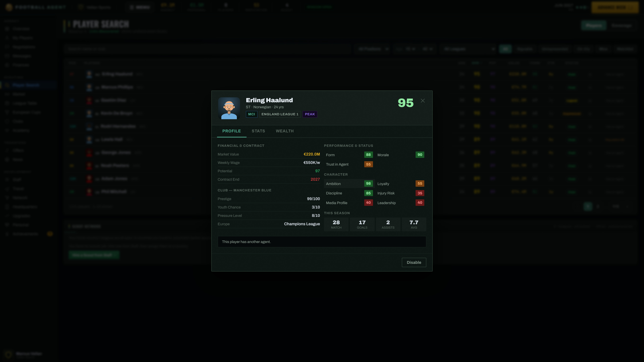
Task: Switch to the STATS tab
Action: 258,131
